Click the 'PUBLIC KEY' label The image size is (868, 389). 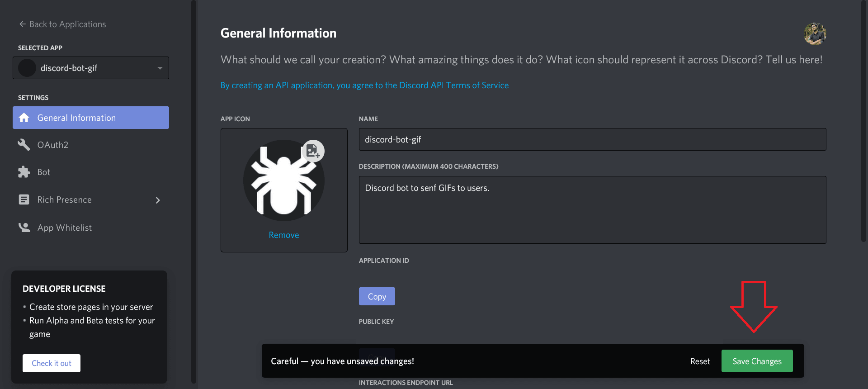[x=377, y=322]
